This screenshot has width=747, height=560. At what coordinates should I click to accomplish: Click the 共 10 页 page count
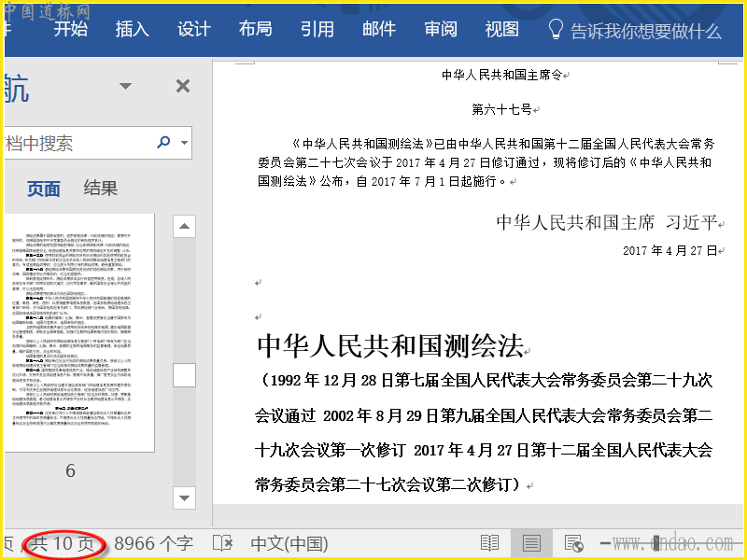pos(63,544)
